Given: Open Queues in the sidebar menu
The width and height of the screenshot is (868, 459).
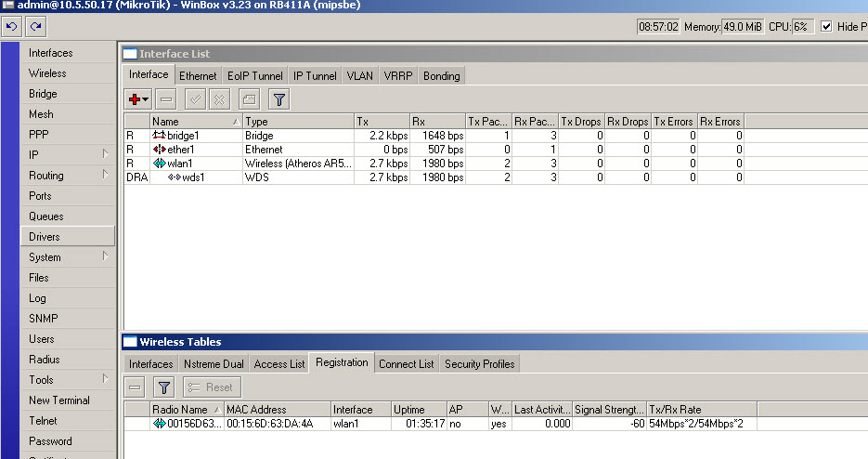Looking at the screenshot, I should [68, 216].
